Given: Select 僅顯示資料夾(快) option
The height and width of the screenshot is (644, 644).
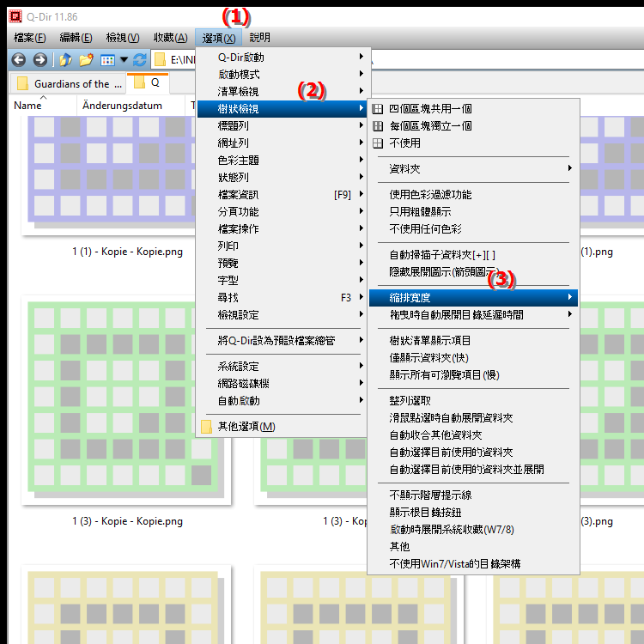Looking at the screenshot, I should point(473,358).
